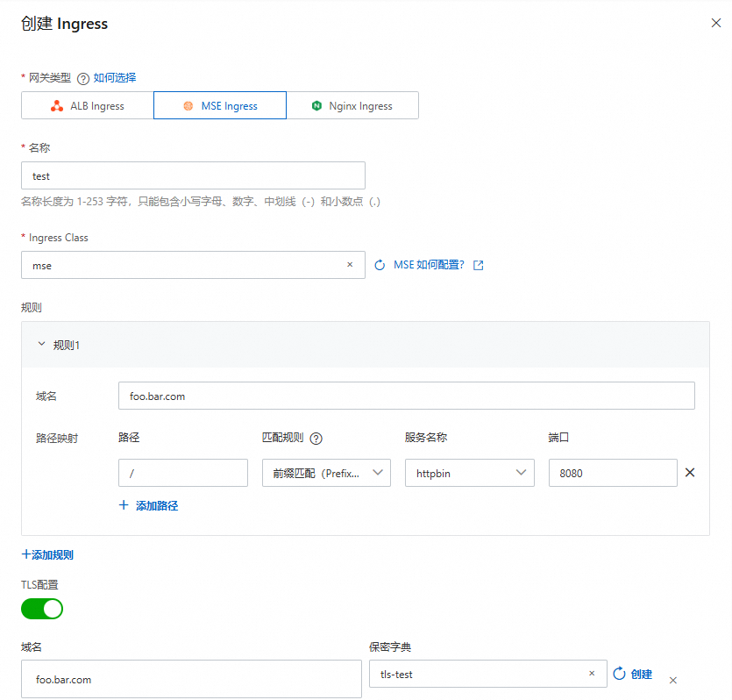Viewport: 732px width, 700px height.
Task: Click the 网关类型 help question mark icon
Action: (x=83, y=78)
